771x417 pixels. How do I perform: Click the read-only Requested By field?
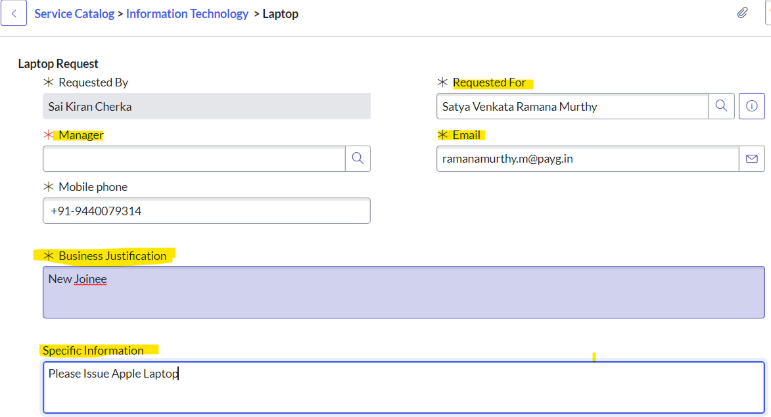coord(206,106)
